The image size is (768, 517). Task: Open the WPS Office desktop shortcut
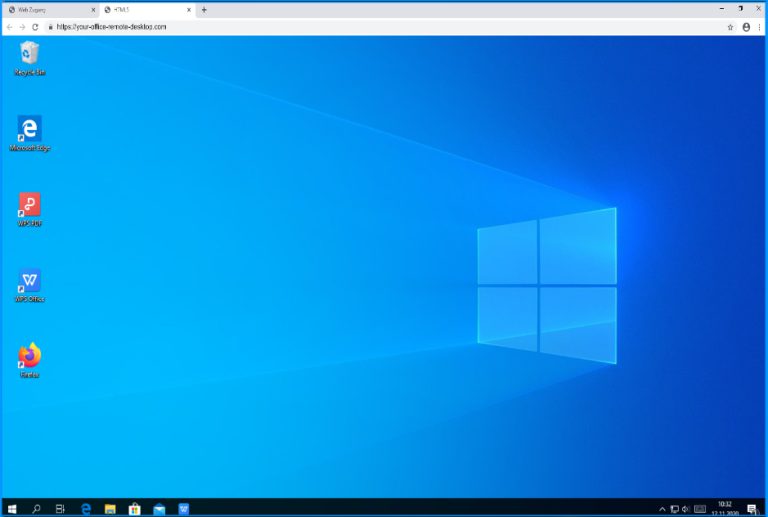[x=29, y=282]
